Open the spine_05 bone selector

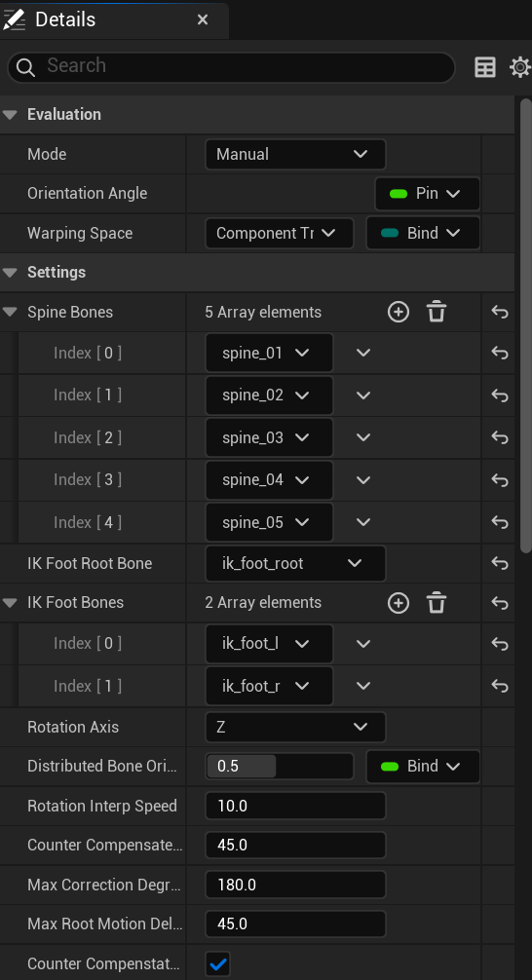click(x=269, y=522)
